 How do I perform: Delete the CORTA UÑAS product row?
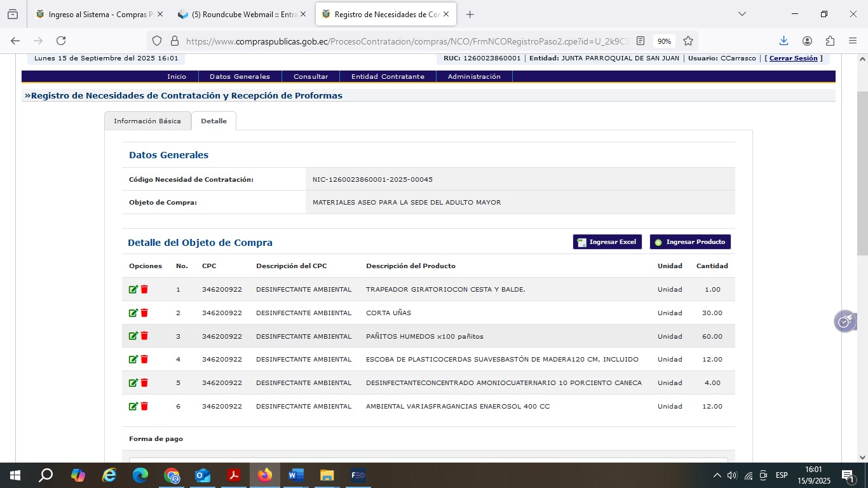144,313
